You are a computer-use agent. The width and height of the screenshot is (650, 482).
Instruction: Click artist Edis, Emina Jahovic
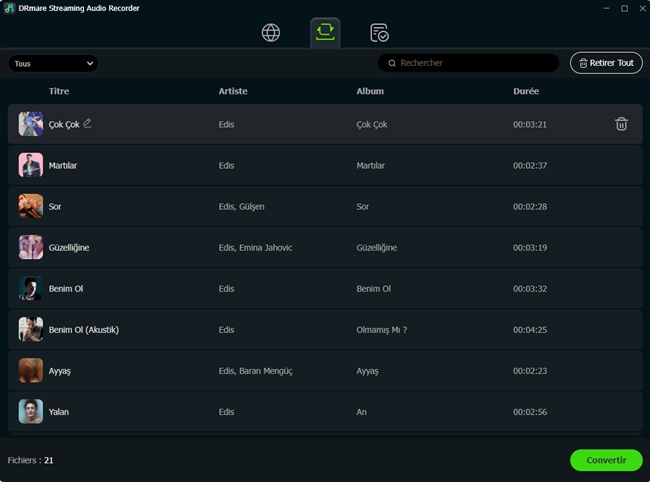click(x=255, y=248)
